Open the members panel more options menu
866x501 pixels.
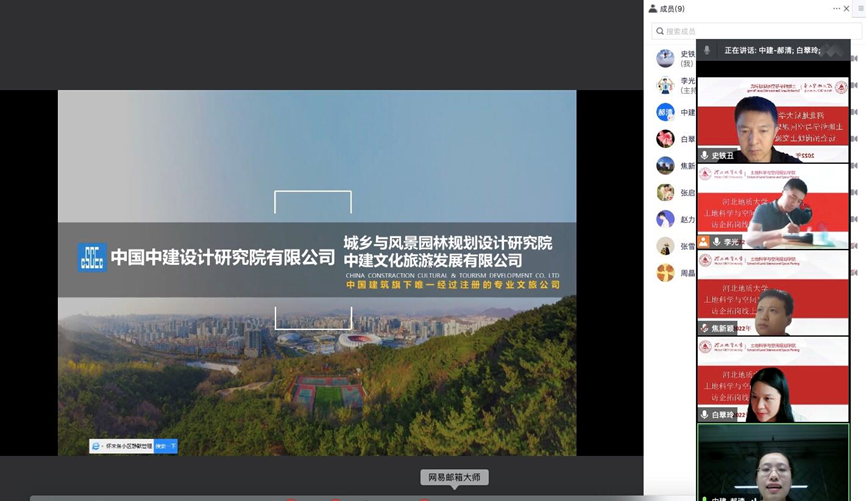pos(837,8)
